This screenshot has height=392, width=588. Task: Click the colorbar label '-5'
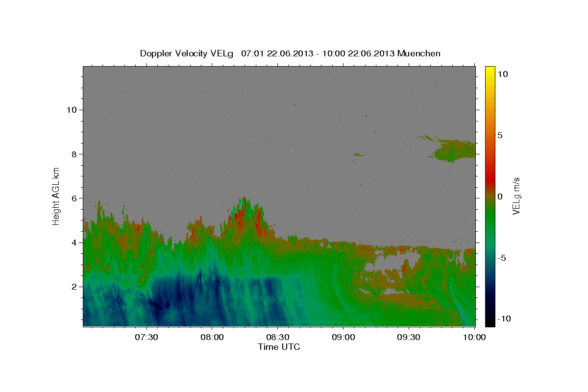pyautogui.click(x=501, y=258)
